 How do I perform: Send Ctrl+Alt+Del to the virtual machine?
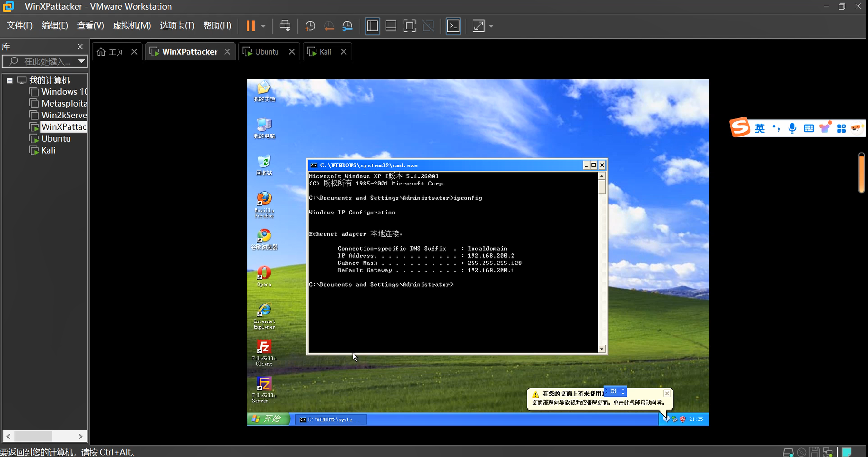click(x=285, y=26)
